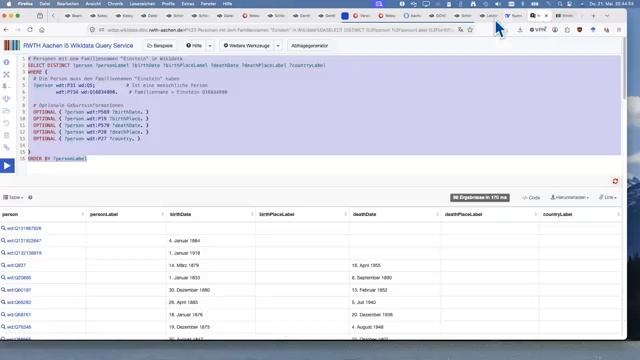Open the extensions puzzle icon

[567, 30]
